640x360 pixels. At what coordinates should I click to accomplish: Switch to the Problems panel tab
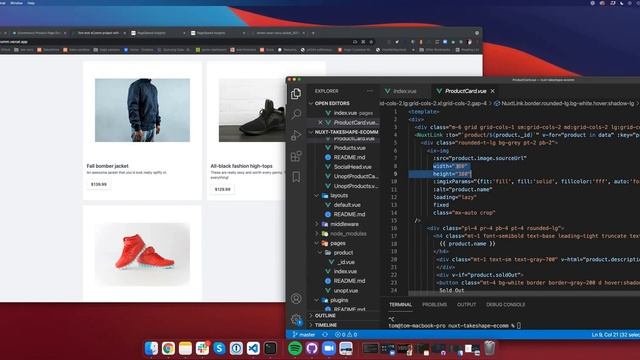[x=434, y=304]
